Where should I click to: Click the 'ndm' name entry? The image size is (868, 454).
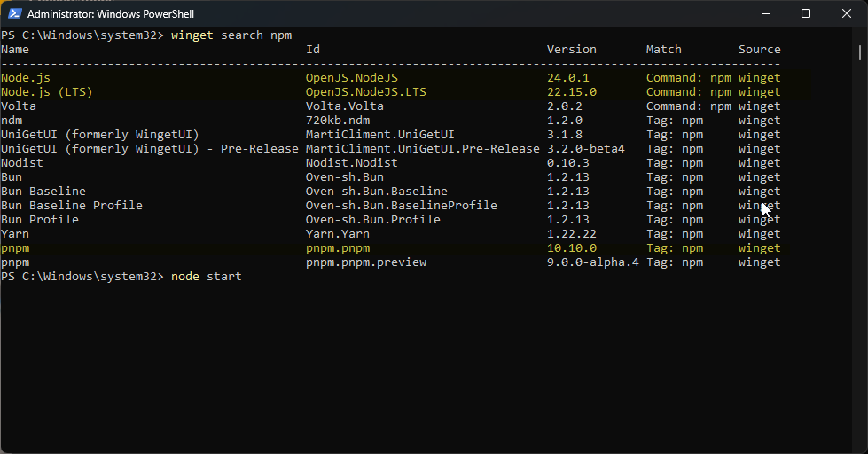tap(12, 121)
